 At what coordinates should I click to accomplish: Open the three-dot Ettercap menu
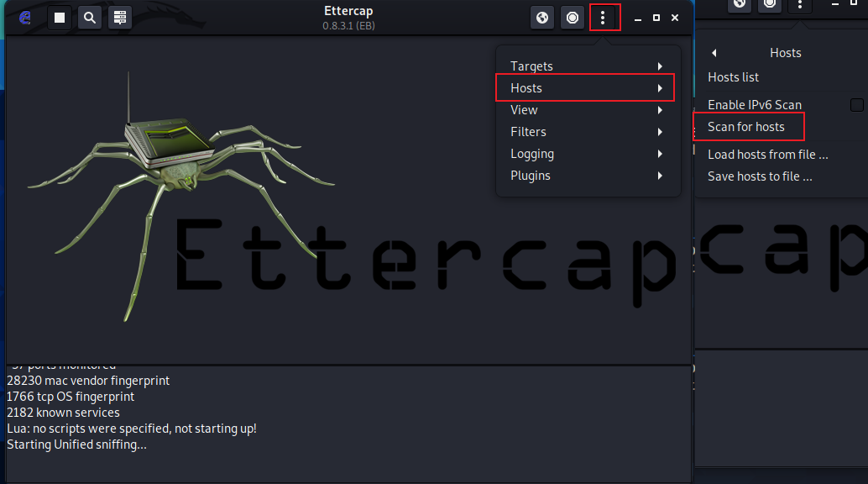603,18
